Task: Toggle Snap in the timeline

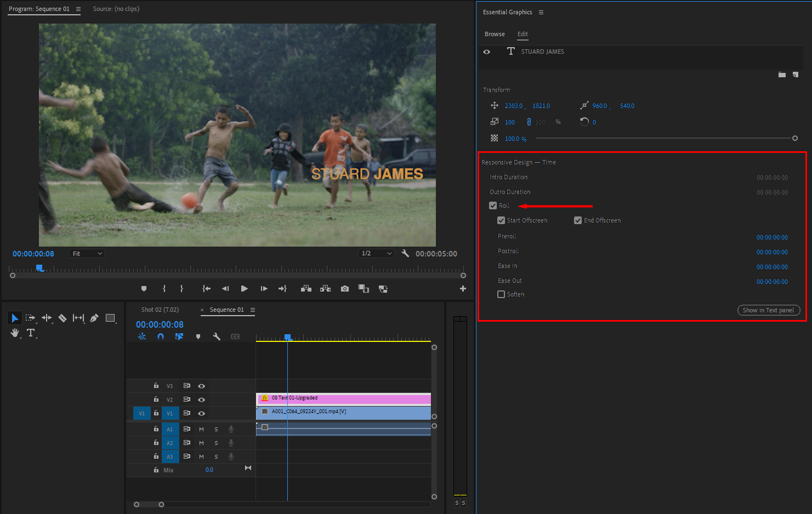Action: tap(161, 336)
